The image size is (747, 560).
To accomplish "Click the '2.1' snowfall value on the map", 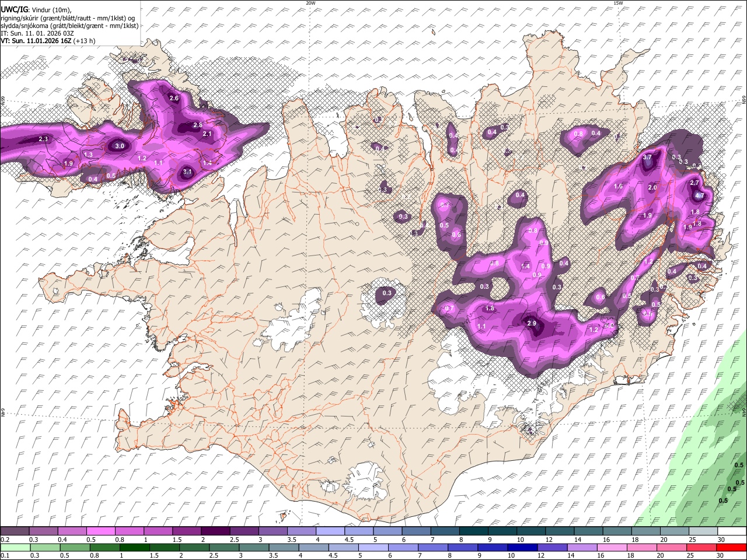I will click(207, 134).
